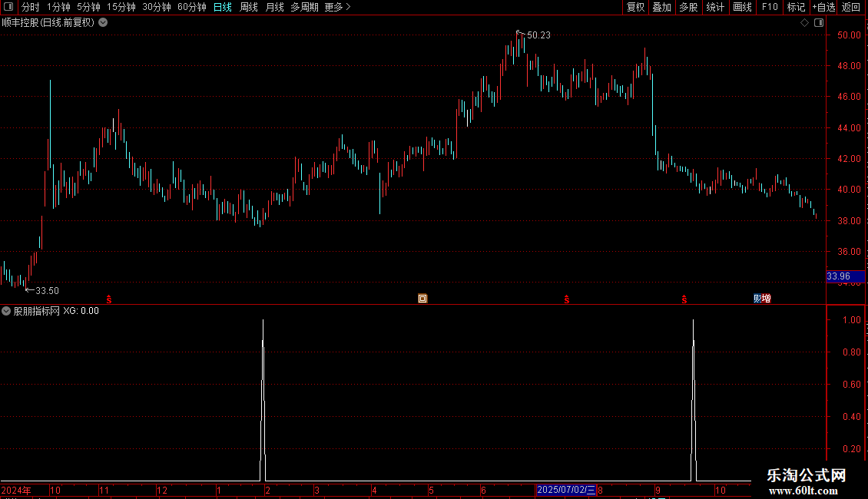This screenshot has height=499, width=868.
Task: Click the 返回 back button
Action: click(x=851, y=7)
